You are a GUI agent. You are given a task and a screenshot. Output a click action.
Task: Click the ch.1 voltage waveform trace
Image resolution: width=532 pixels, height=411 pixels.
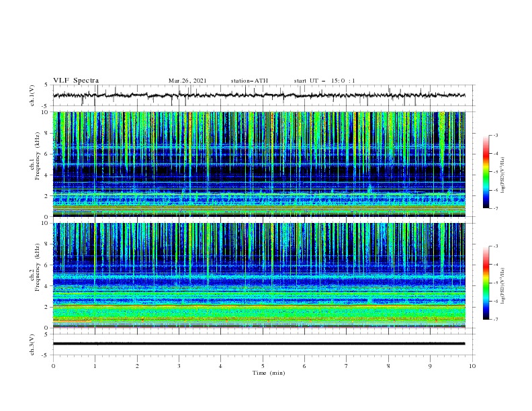(259, 95)
